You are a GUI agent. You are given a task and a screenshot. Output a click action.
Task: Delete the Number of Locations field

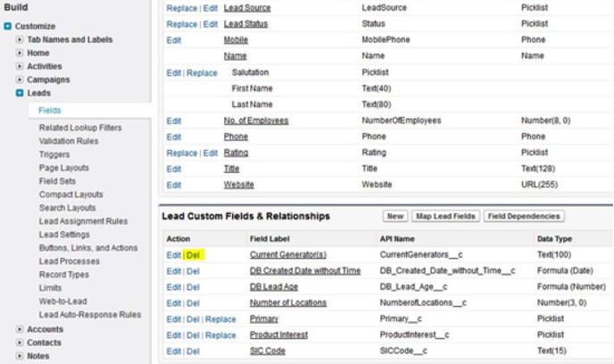[193, 303]
